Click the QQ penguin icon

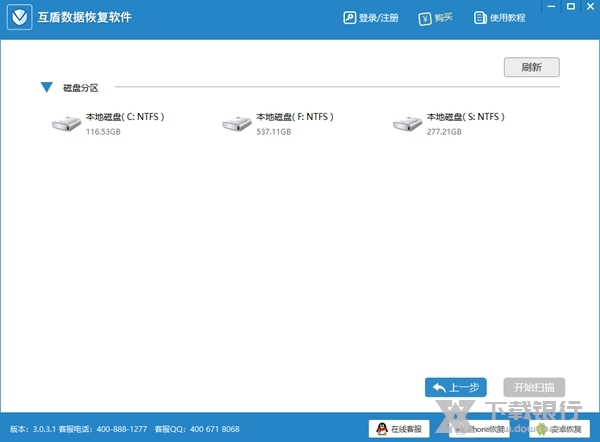[x=382, y=429]
